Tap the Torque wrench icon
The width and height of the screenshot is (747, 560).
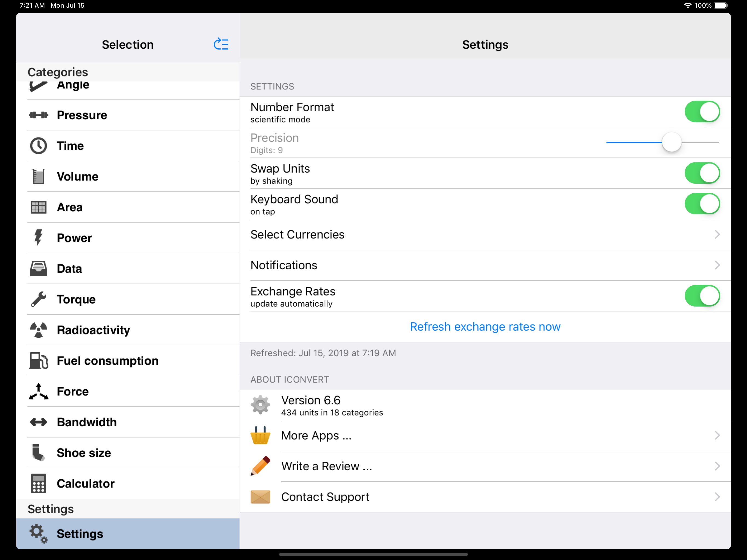click(x=39, y=299)
